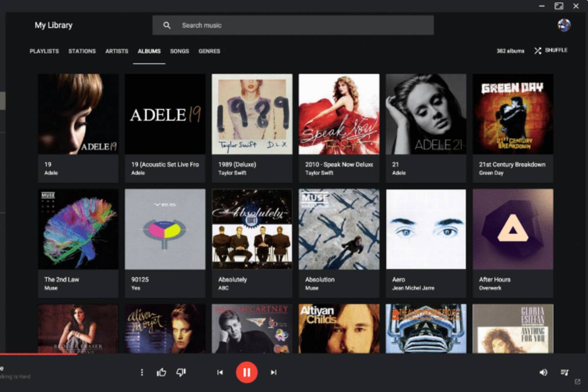The height and width of the screenshot is (392, 588).
Task: Click the 'Absolution' album title
Action: [320, 280]
